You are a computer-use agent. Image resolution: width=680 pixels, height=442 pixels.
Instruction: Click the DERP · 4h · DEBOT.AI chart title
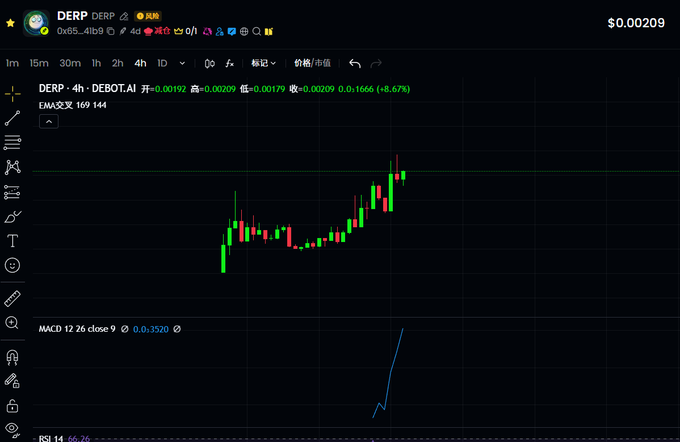(87, 88)
